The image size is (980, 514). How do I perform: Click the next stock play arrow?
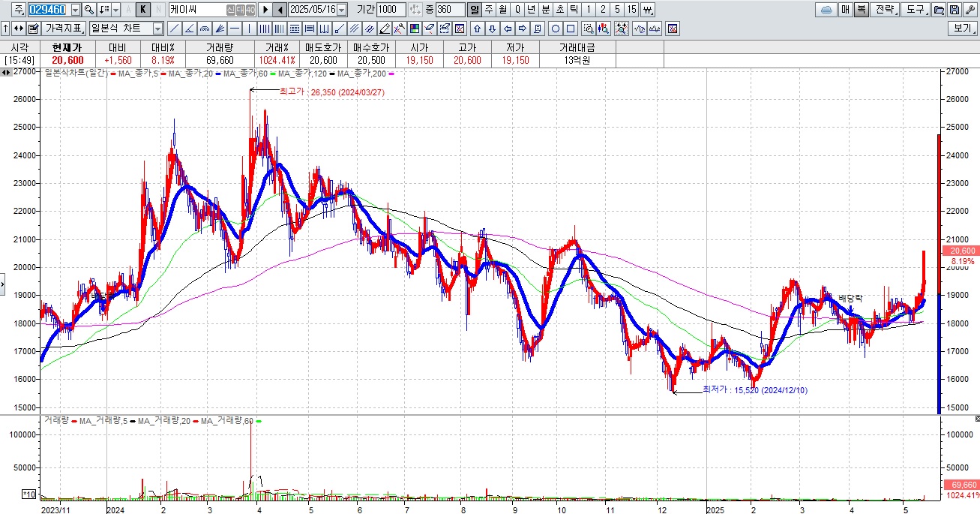(x=265, y=10)
